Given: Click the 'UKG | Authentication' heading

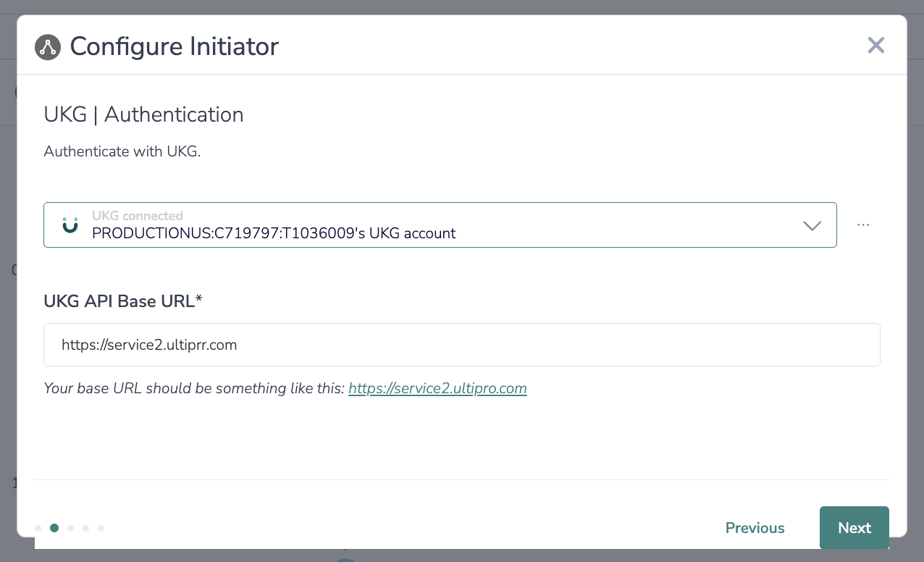Looking at the screenshot, I should 143,114.
